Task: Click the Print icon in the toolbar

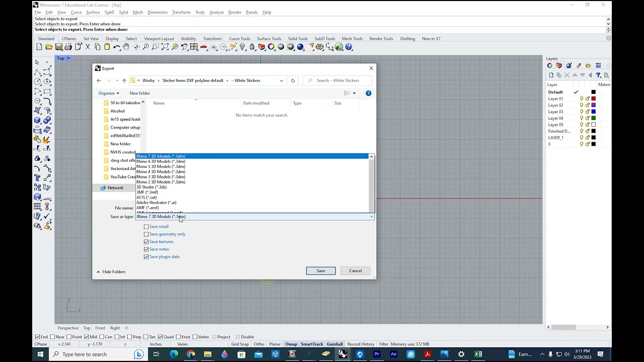Action: click(x=68, y=47)
